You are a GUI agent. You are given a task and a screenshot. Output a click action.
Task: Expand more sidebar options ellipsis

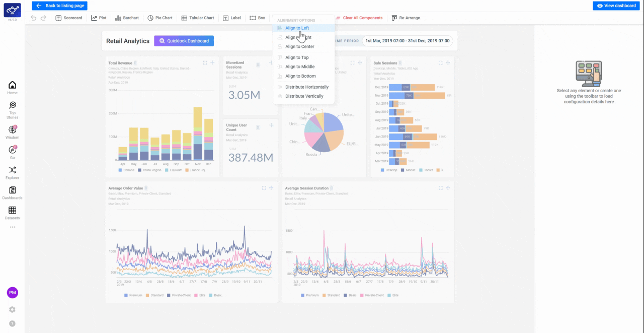[x=12, y=227]
